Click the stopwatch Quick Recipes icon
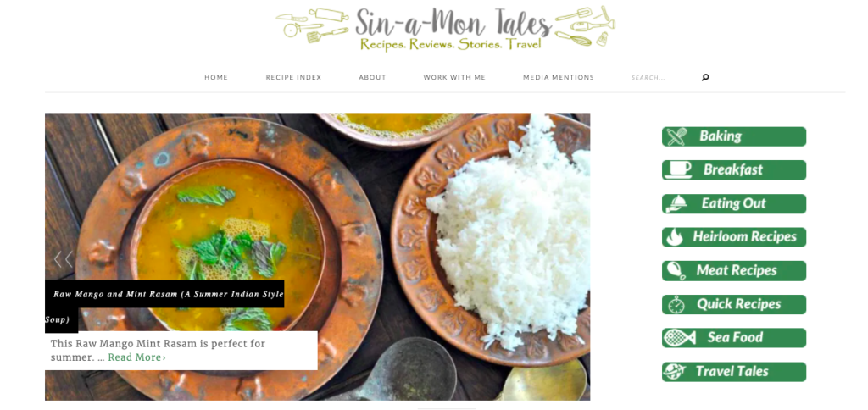Screen dimensions: 868x410 click(x=676, y=304)
